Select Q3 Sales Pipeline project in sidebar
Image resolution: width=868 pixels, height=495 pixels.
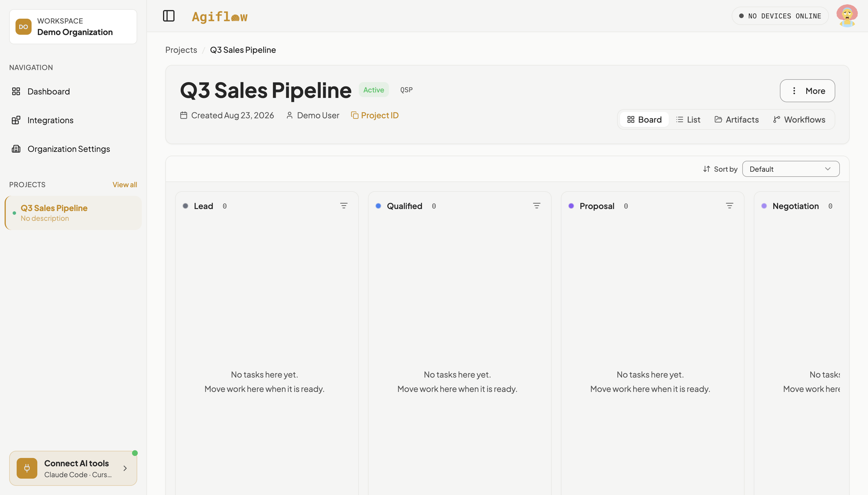coord(73,213)
